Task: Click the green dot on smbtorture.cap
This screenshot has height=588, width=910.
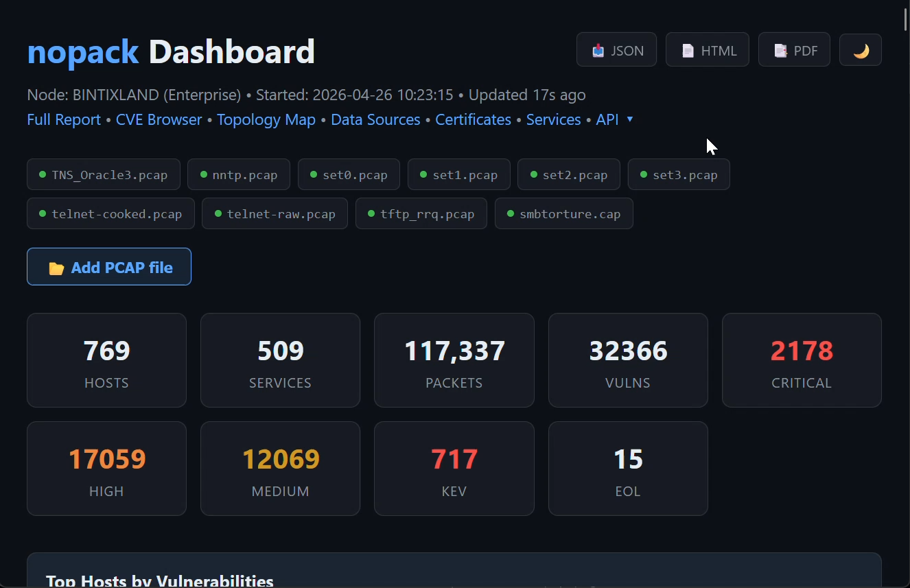Action: click(509, 213)
